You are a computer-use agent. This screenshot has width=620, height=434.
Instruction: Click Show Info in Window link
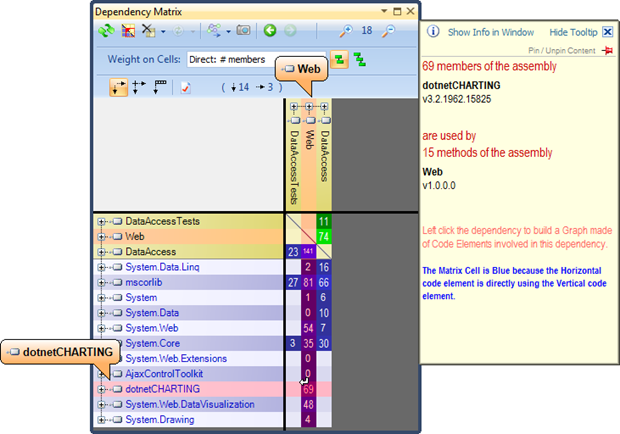491,32
